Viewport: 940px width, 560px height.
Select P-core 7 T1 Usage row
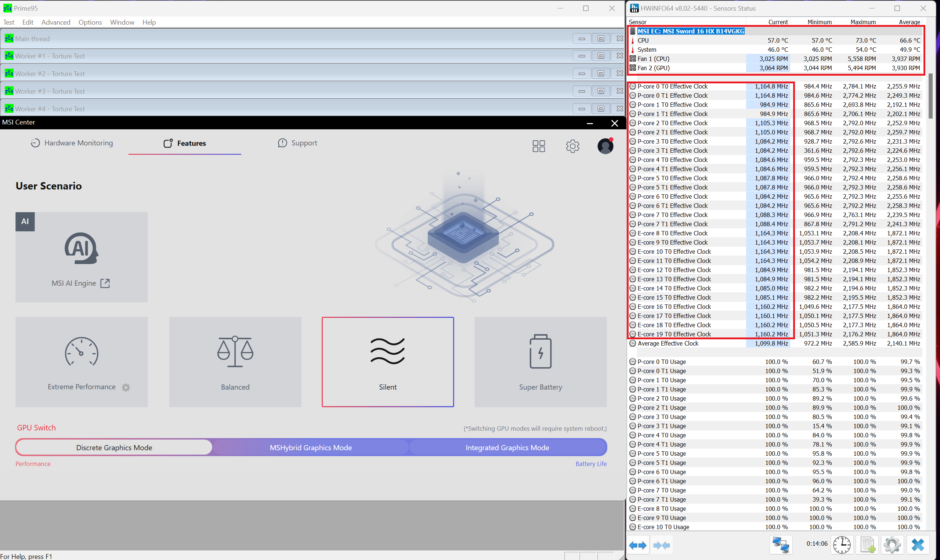point(775,500)
